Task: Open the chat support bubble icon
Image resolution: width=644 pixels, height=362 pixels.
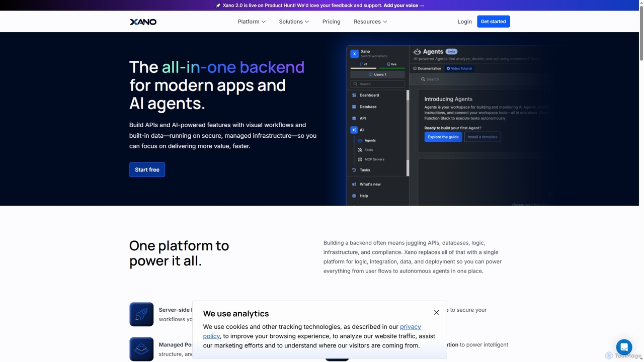Action: (624, 347)
